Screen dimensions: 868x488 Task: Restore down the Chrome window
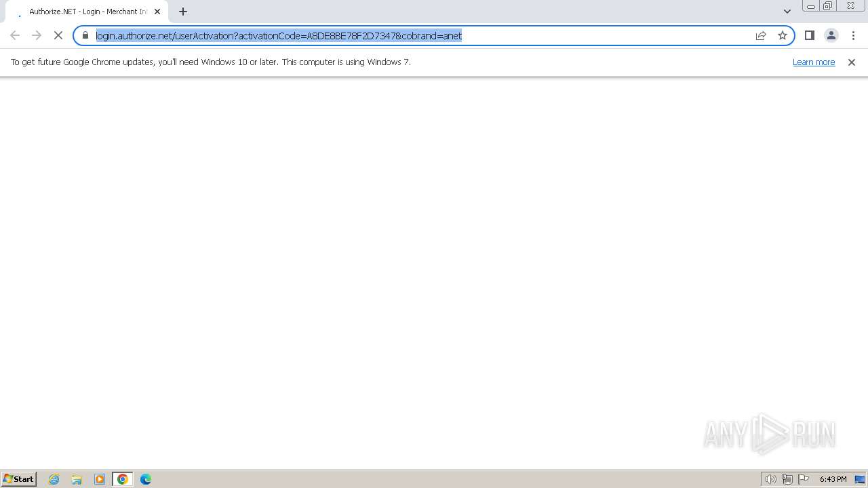828,6
